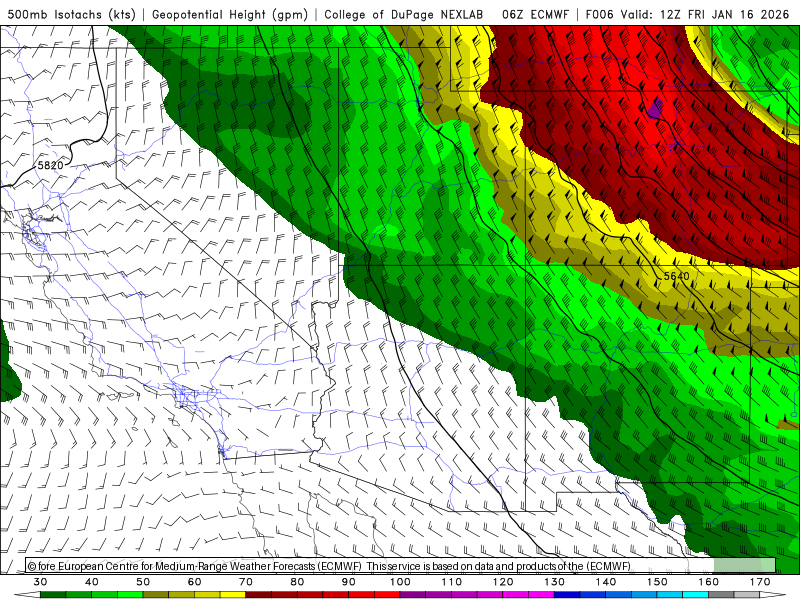Image resolution: width=800 pixels, height=600 pixels.
Task: Click the 170 value on the color scale
Action: pyautogui.click(x=760, y=582)
